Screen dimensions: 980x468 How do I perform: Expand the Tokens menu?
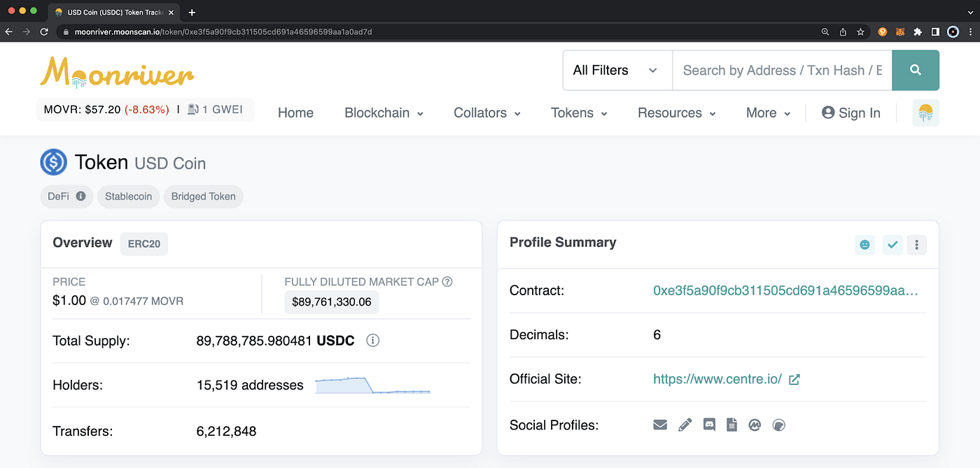click(578, 113)
